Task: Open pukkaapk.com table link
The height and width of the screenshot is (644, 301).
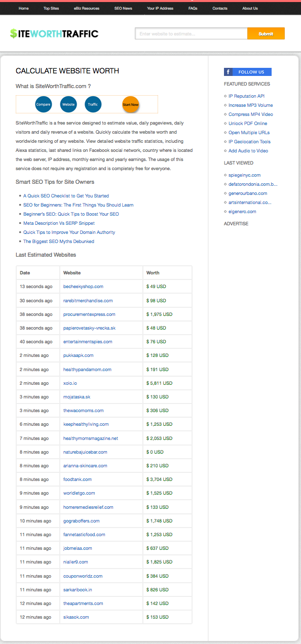Action: [x=79, y=355]
